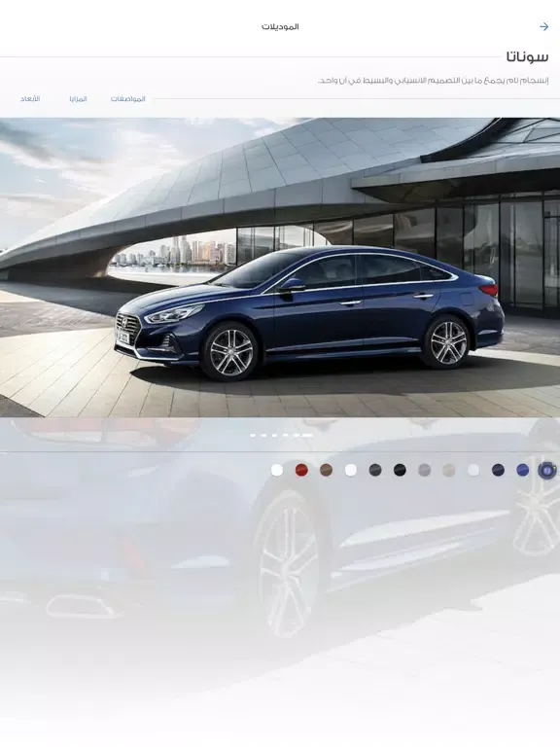Choose the pale white swatch beside dark navy
The image size is (560, 747).
473,470
